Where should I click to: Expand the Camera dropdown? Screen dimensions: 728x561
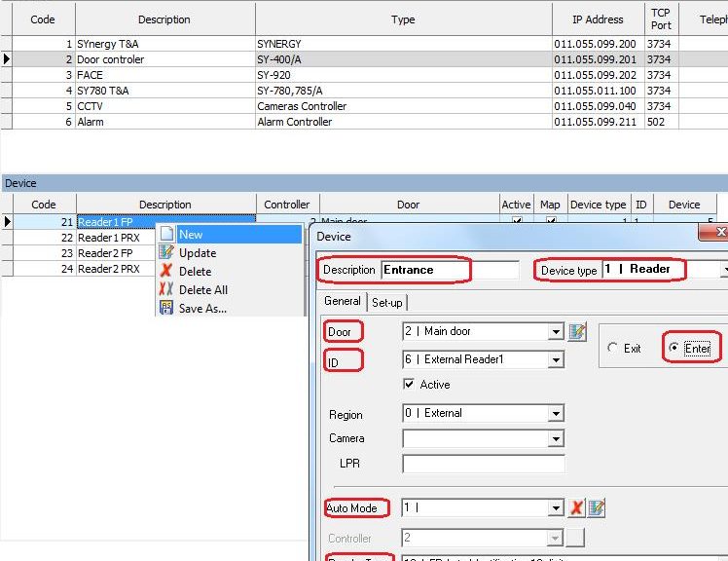pyautogui.click(x=556, y=439)
